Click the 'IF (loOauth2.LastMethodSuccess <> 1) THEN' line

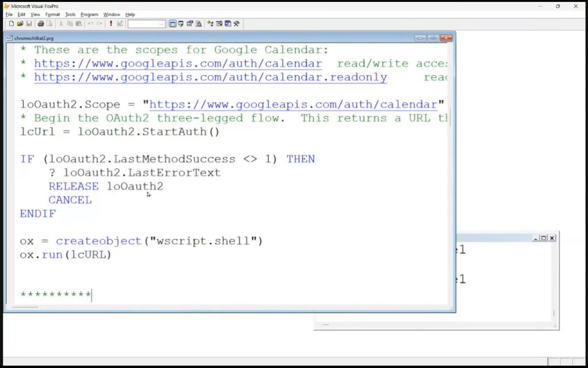168,159
